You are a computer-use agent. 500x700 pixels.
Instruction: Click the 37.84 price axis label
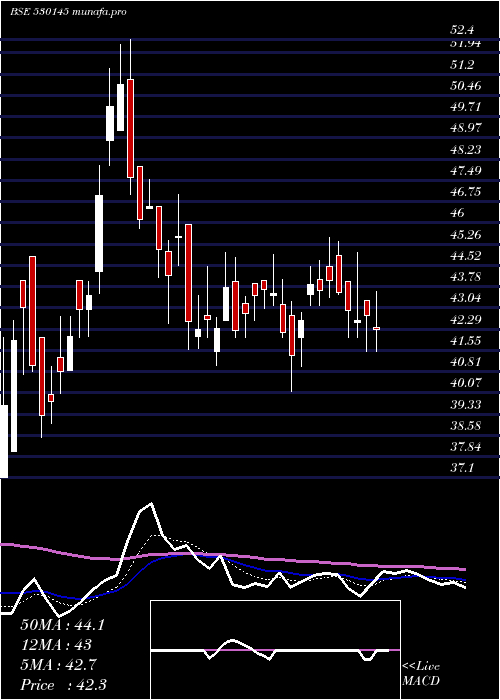point(466,447)
